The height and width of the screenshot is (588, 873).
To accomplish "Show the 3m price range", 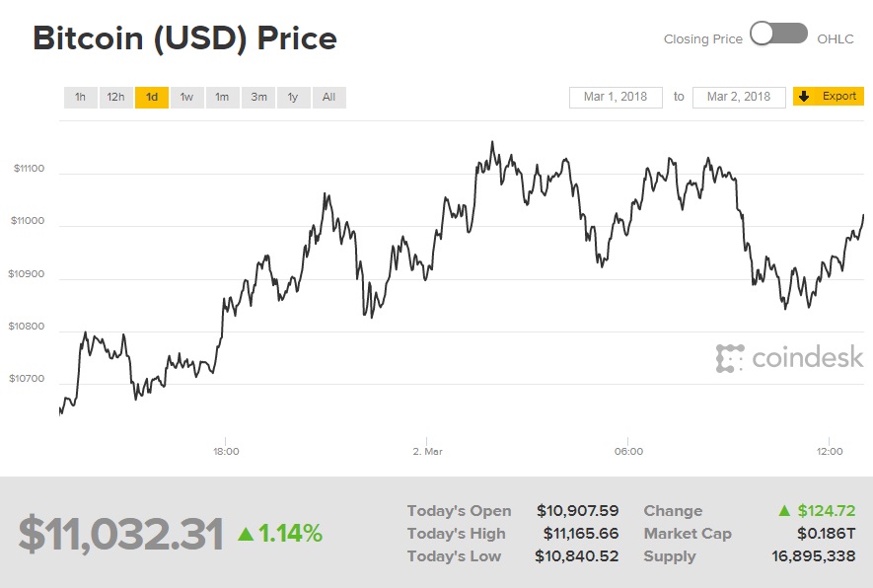I will pos(258,97).
